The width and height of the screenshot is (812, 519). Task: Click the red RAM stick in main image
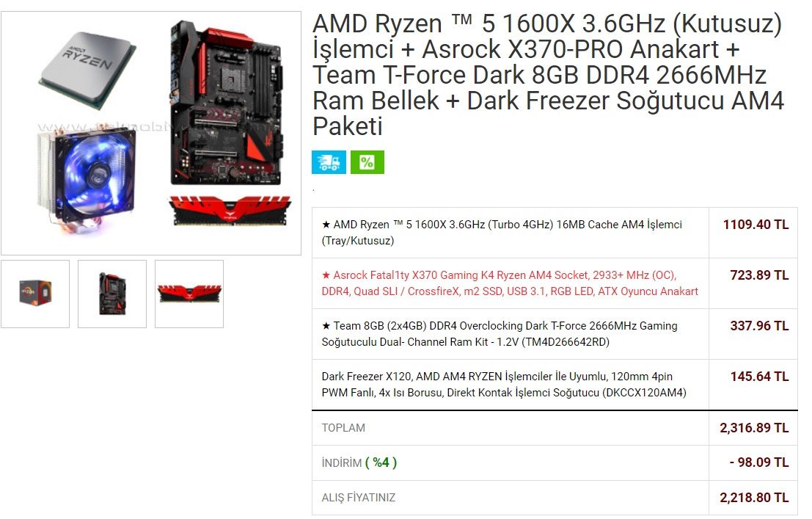[230, 211]
